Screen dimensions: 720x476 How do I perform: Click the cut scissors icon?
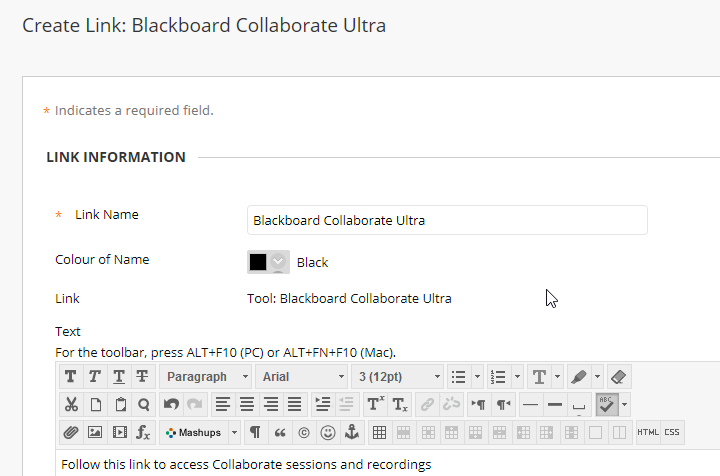click(x=70, y=405)
